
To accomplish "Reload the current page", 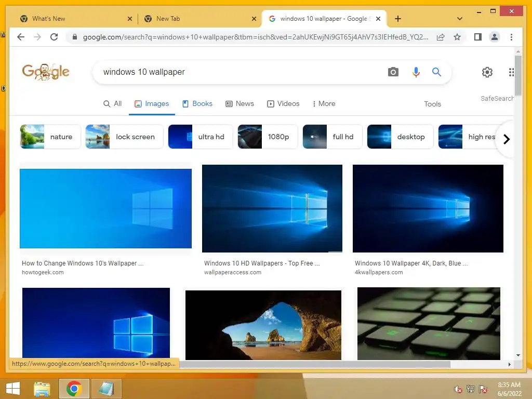I will pos(54,37).
